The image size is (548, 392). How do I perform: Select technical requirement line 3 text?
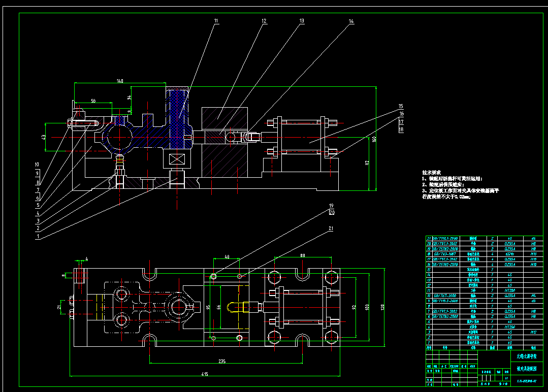pyautogui.click(x=461, y=193)
